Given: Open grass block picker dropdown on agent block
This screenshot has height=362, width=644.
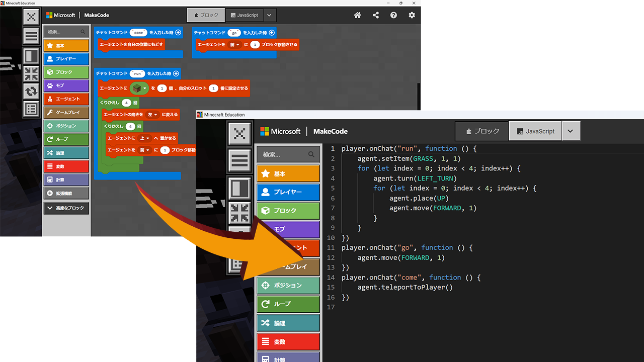Looking at the screenshot, I should pyautogui.click(x=139, y=88).
